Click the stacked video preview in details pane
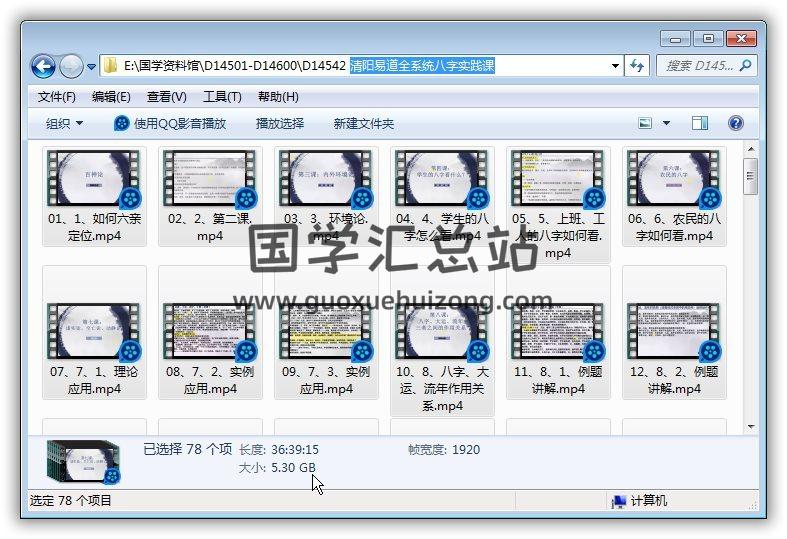 pos(83,462)
